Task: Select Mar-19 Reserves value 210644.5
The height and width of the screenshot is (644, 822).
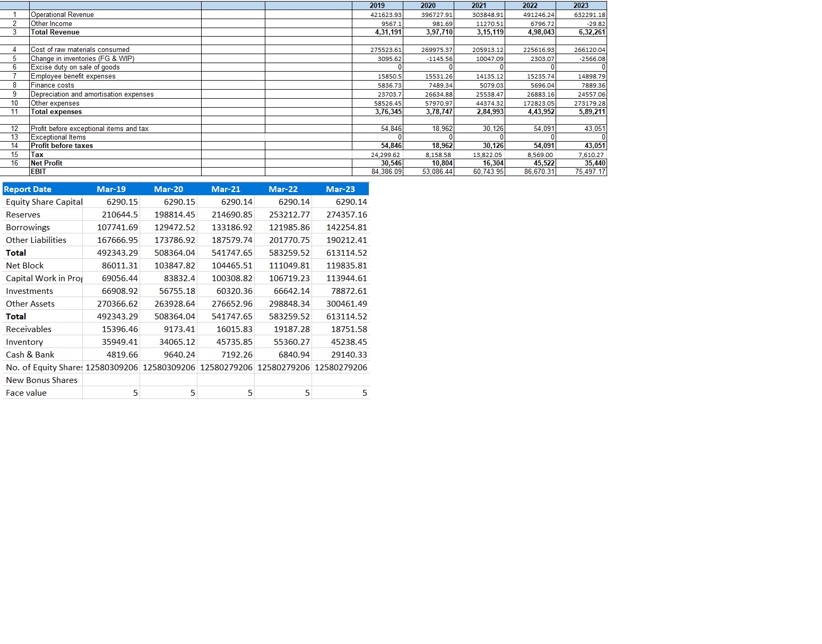Action: [120, 214]
